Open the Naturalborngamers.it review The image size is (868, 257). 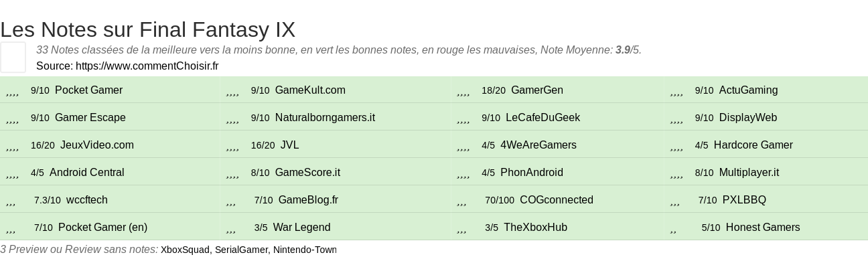point(325,117)
